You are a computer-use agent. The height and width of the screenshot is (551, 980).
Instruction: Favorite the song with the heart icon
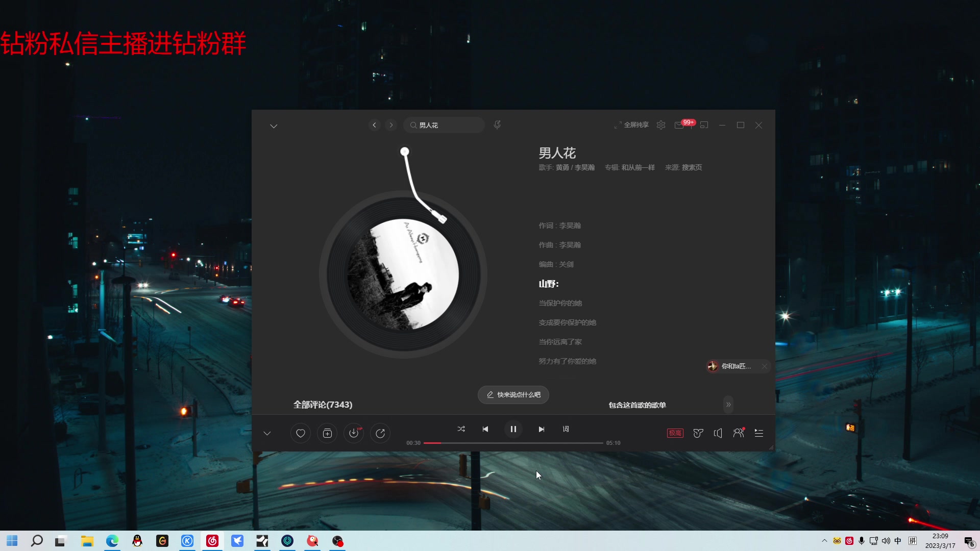(300, 433)
